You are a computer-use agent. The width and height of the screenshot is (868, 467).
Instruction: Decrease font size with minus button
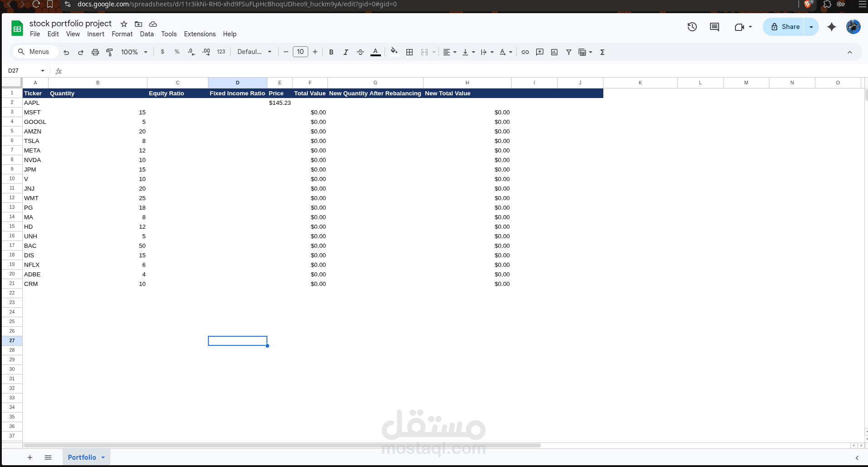[286, 52]
